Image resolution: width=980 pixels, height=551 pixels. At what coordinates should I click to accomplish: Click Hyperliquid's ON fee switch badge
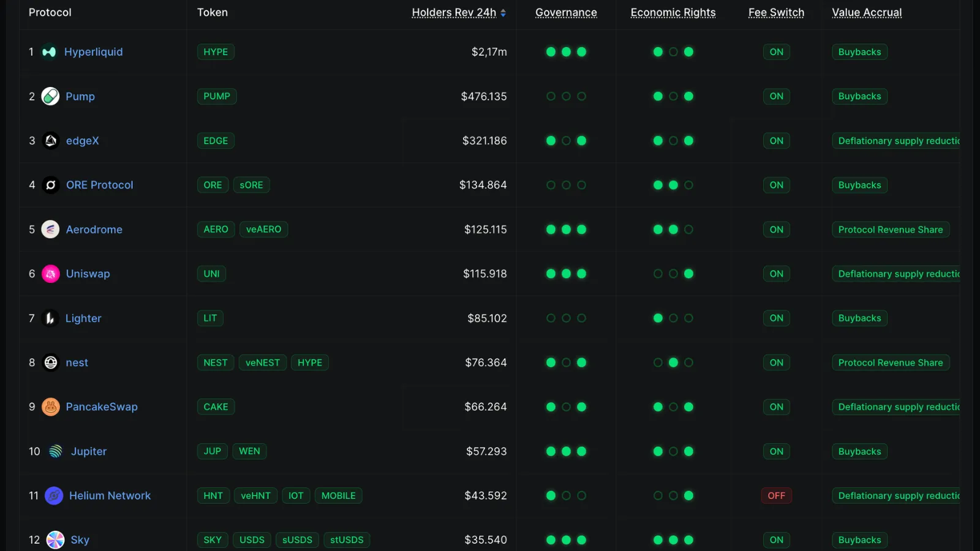click(x=777, y=52)
